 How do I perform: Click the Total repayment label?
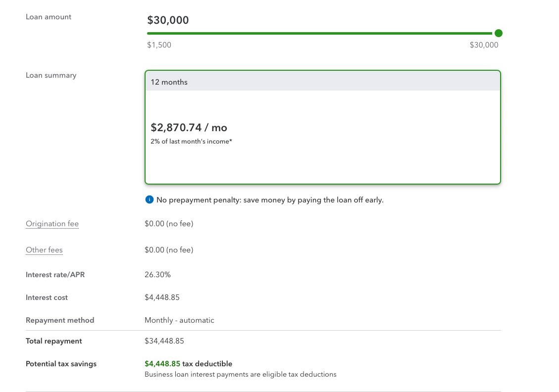[54, 341]
